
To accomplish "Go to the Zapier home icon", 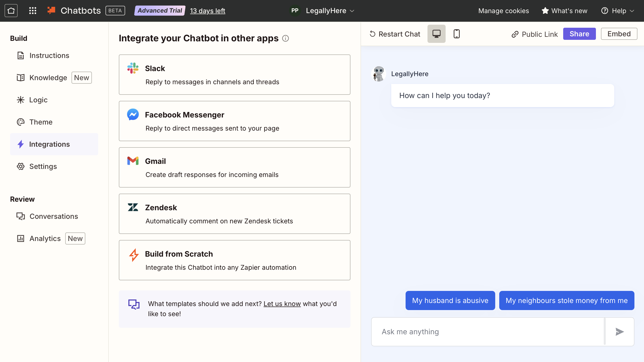I will pyautogui.click(x=11, y=11).
